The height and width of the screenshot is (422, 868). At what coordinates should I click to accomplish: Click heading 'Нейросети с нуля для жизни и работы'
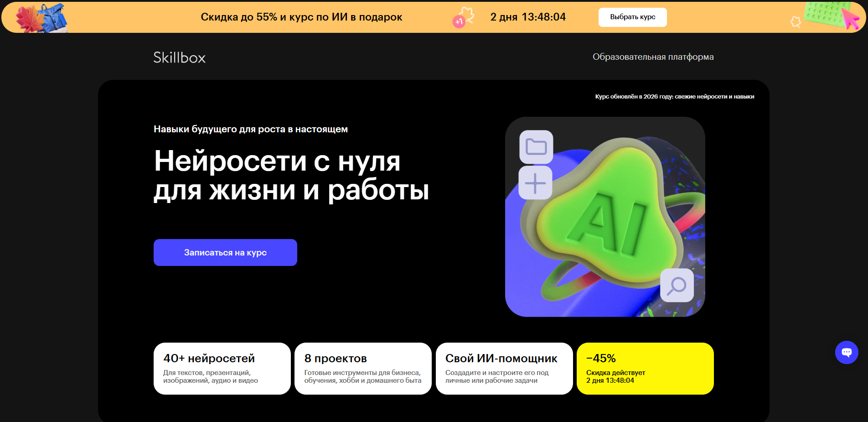291,175
